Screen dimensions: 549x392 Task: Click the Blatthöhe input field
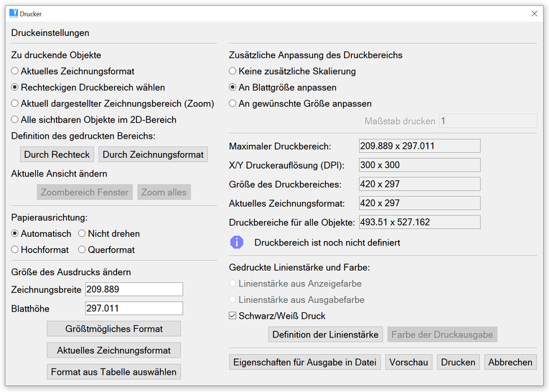pos(133,309)
